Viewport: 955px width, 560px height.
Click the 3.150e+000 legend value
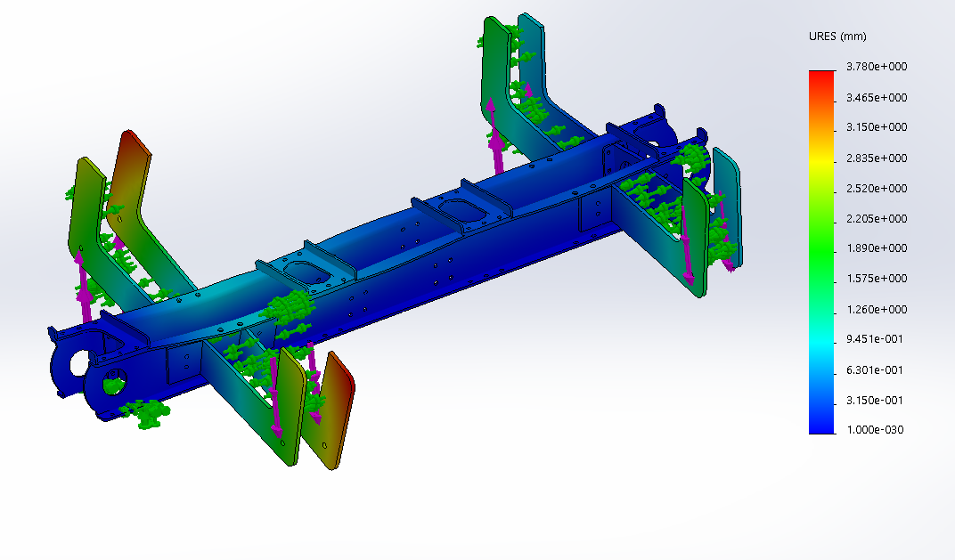tap(877, 127)
